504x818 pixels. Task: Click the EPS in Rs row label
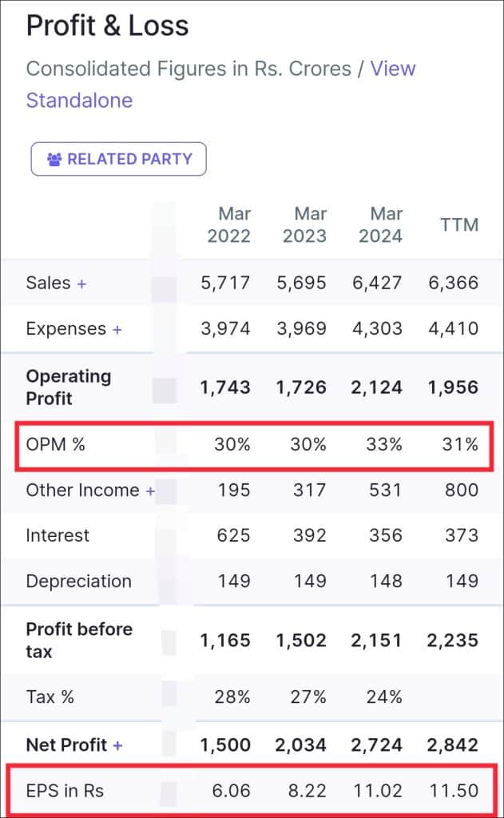(65, 791)
